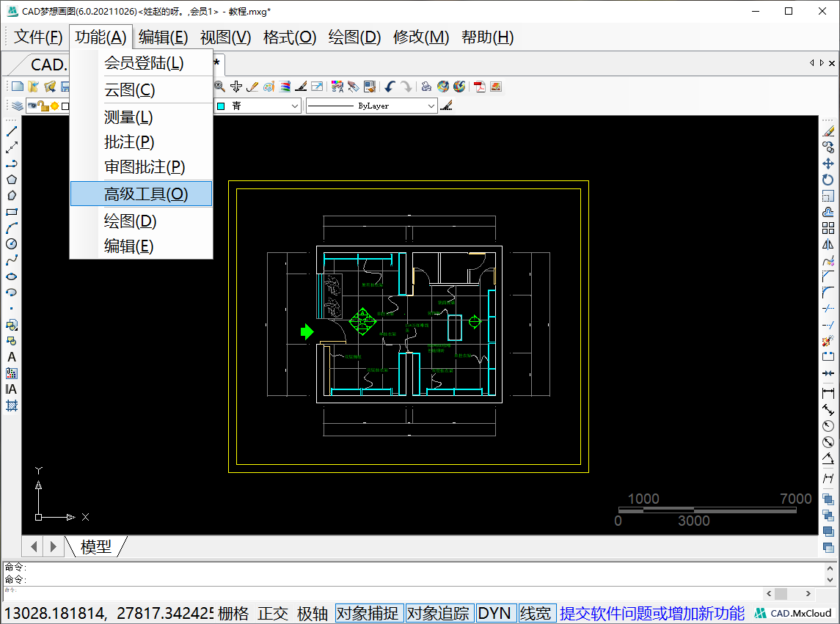This screenshot has height=624, width=840.
Task: Choose 会员登陆(L) from the menu
Action: tap(144, 63)
